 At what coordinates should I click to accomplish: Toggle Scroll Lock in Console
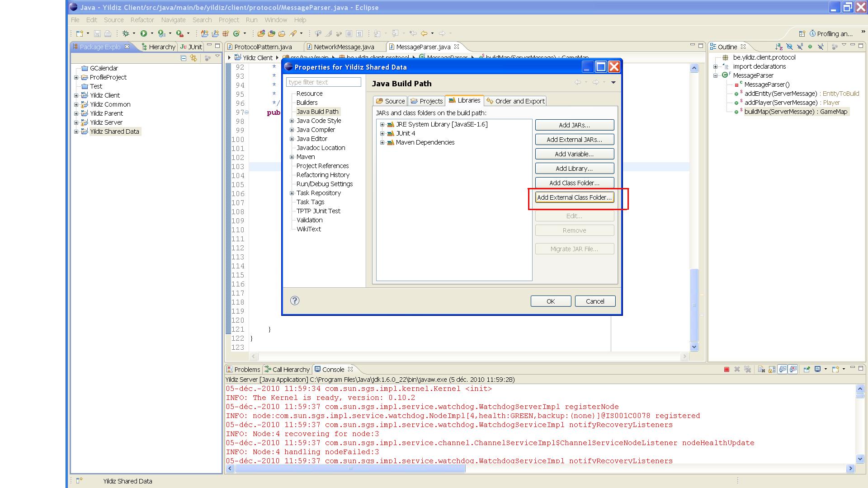[x=772, y=370]
